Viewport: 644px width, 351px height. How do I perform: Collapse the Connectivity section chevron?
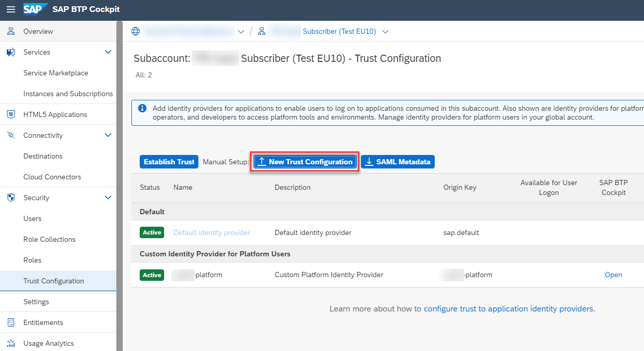click(108, 135)
